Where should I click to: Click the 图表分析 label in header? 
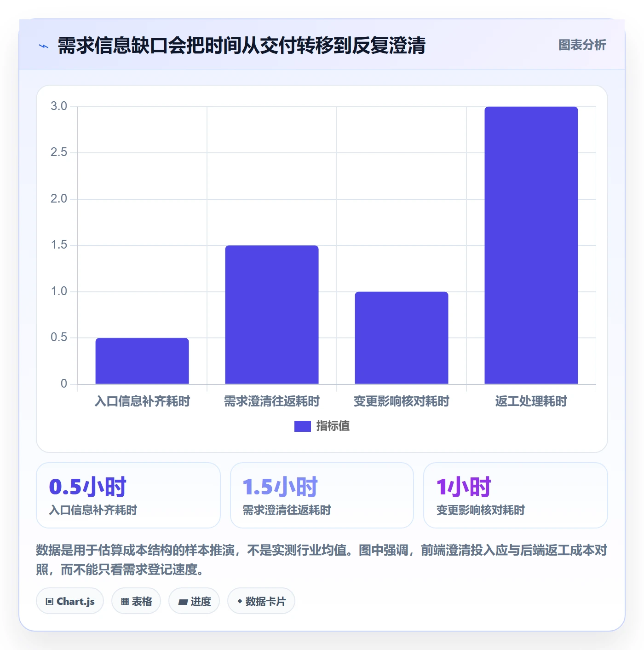point(582,45)
